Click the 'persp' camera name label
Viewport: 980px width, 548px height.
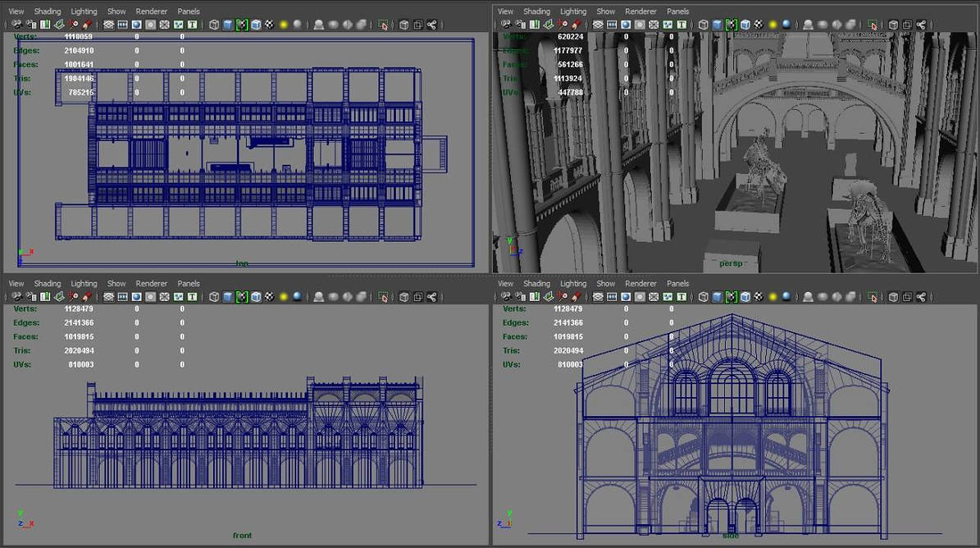(x=731, y=263)
